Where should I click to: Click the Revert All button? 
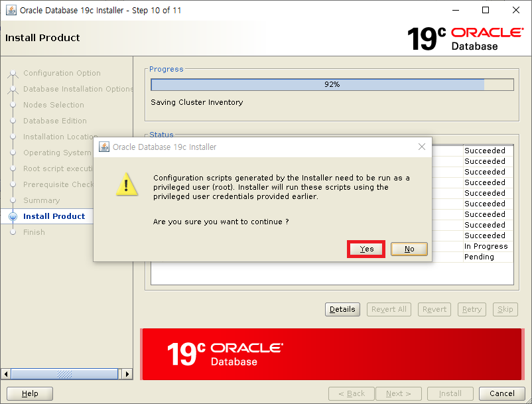tap(389, 309)
